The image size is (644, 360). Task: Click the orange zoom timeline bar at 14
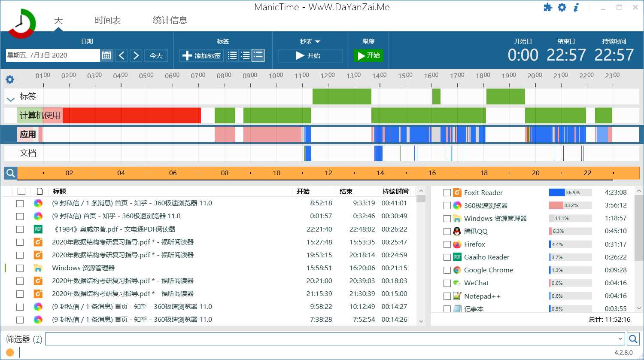(380, 173)
